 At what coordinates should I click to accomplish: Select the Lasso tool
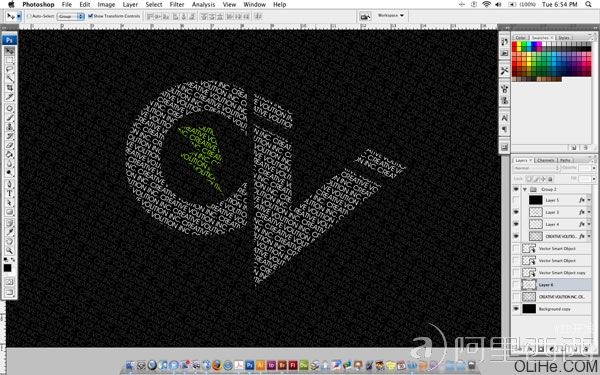(10, 70)
